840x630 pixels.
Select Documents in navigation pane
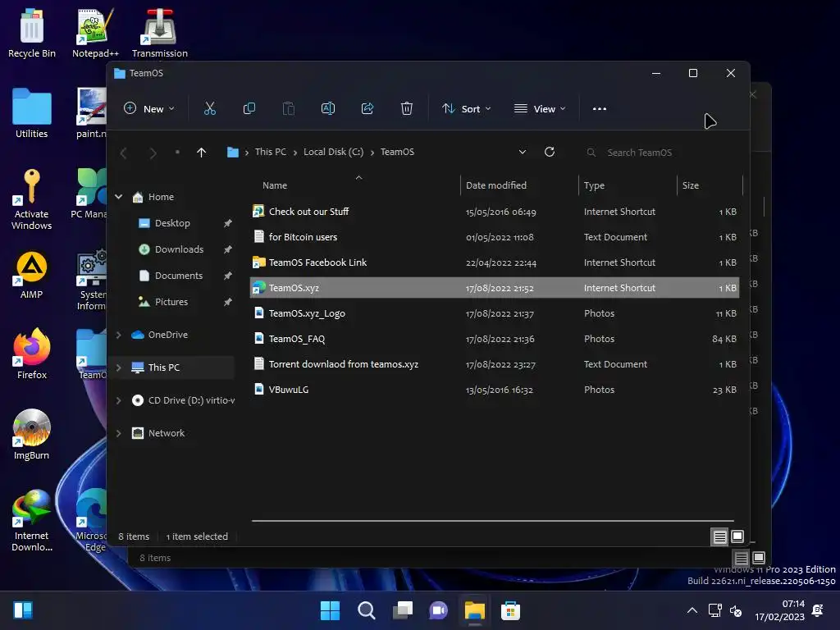pos(178,276)
